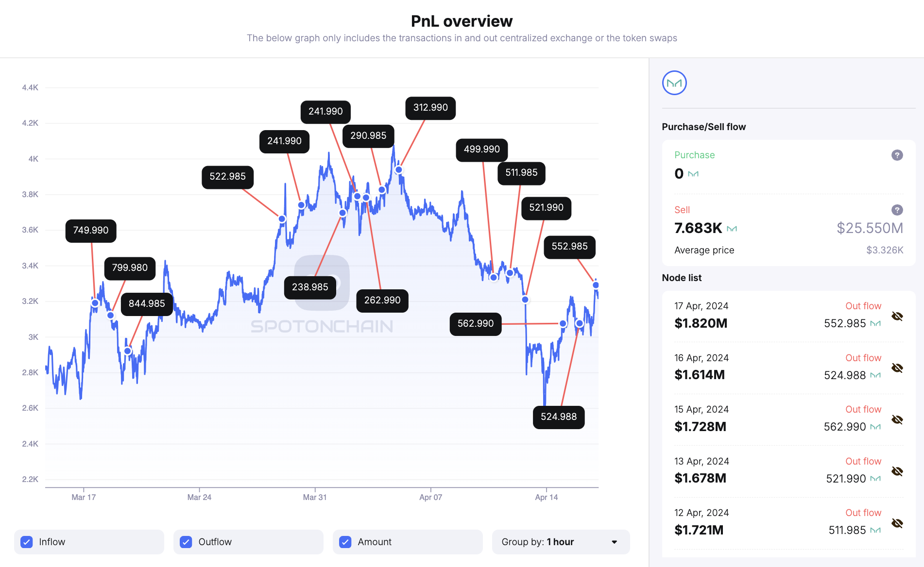Hide the 17 Apr, 2024 outflow node
This screenshot has width=924, height=567.
point(897,317)
